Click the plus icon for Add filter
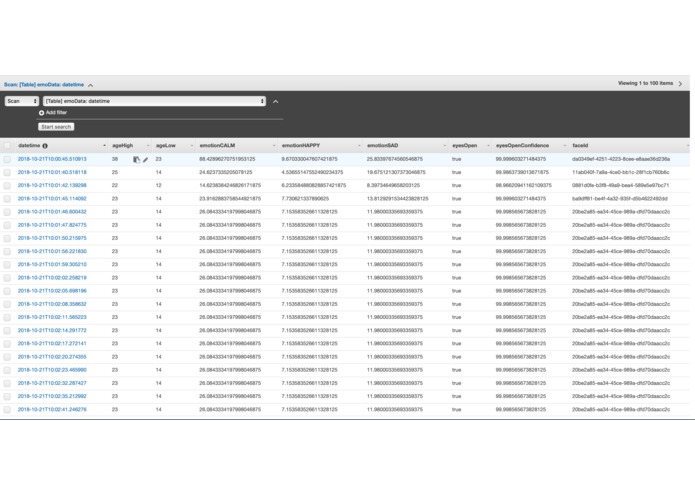This screenshot has height=494, width=695. coord(41,113)
